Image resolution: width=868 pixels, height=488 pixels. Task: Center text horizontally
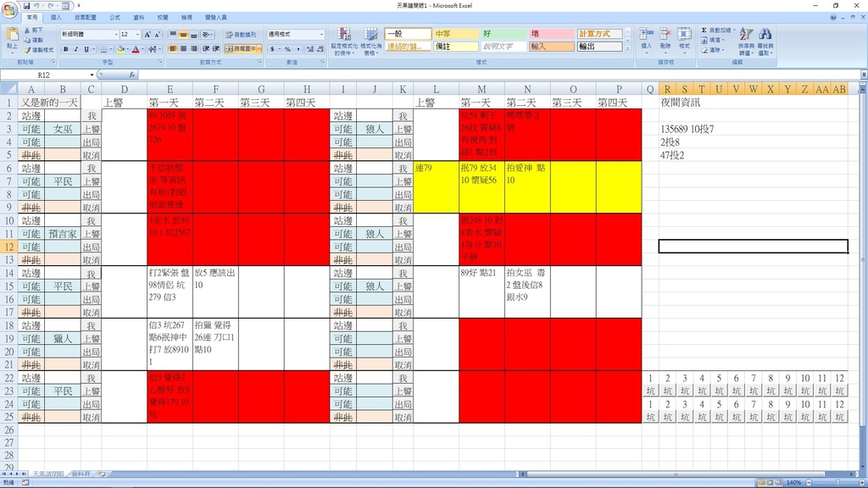pos(183,49)
